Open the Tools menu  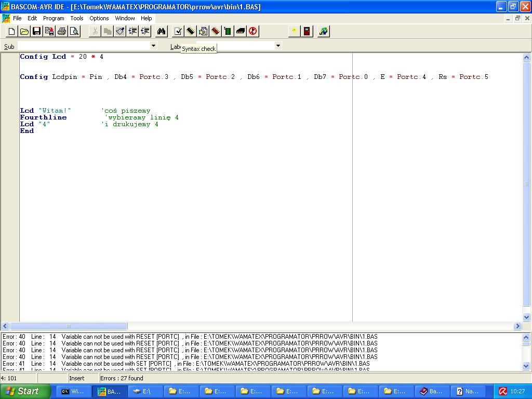coord(77,18)
